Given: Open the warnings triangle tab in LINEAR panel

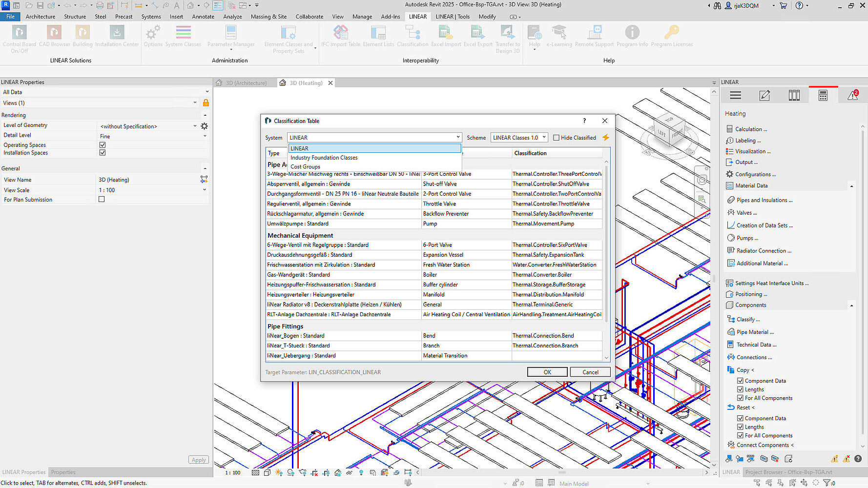Looking at the screenshot, I should click(x=853, y=96).
